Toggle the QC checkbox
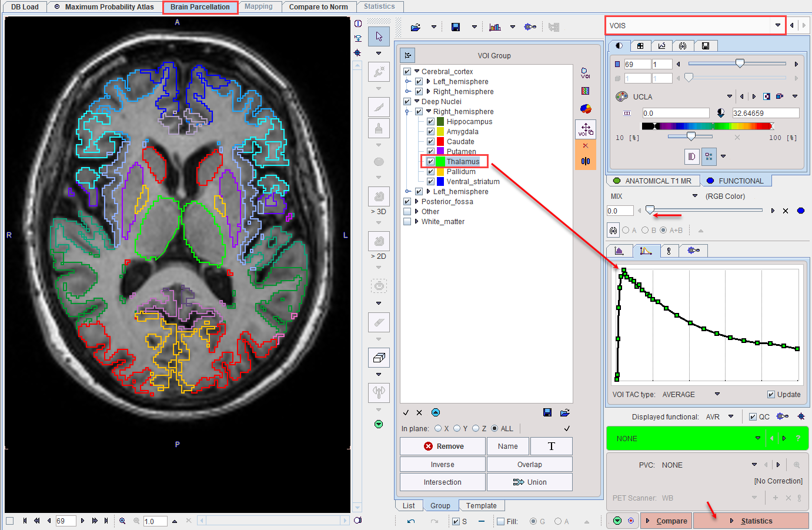Screen dimensions: 812x530 [x=753, y=417]
